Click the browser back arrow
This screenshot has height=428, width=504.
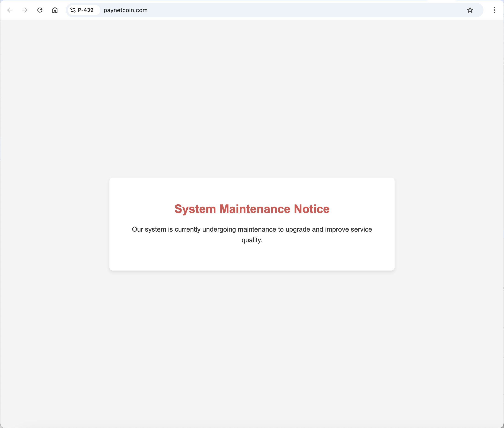10,10
